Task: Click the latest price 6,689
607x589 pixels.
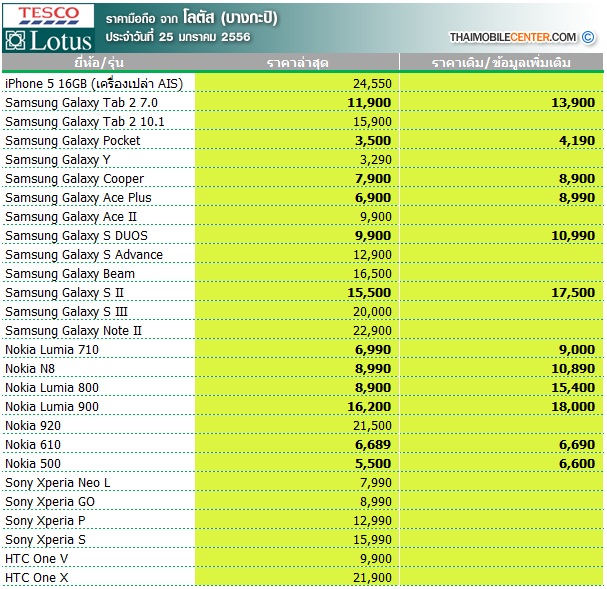Action: (373, 444)
